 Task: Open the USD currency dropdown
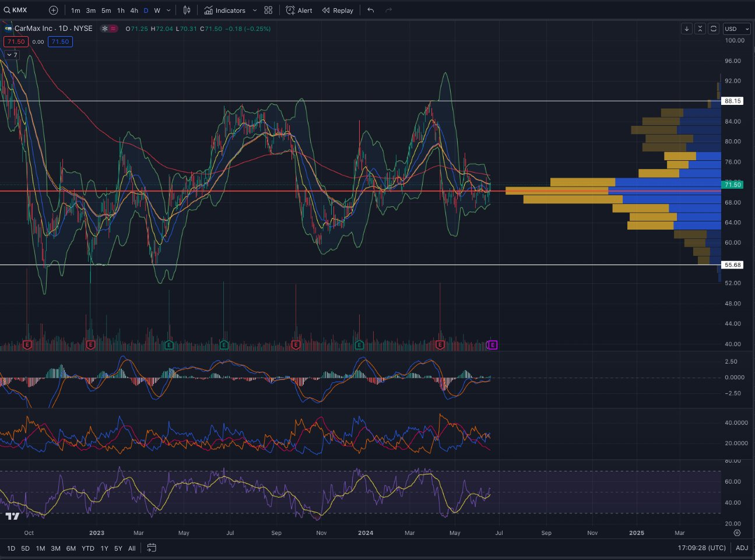point(736,29)
